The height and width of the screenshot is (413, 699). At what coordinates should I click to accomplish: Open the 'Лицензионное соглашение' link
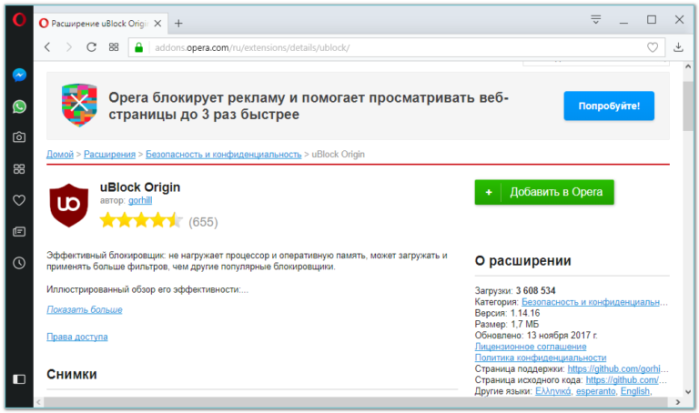pyautogui.click(x=530, y=347)
